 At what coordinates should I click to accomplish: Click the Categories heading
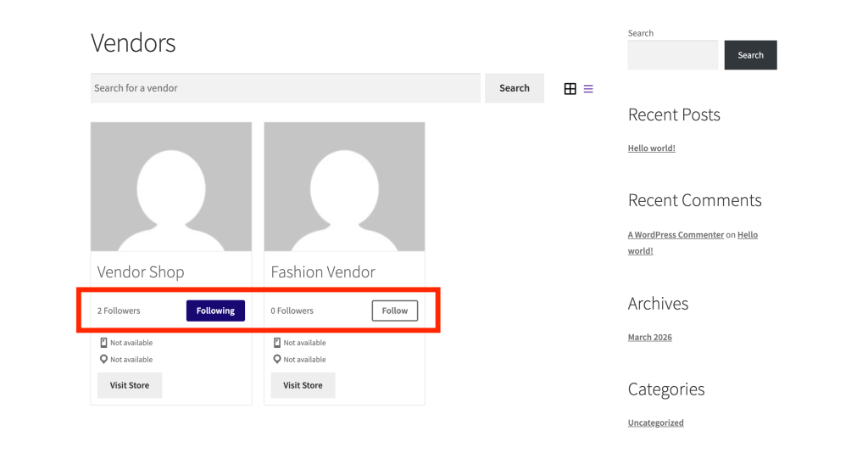666,389
